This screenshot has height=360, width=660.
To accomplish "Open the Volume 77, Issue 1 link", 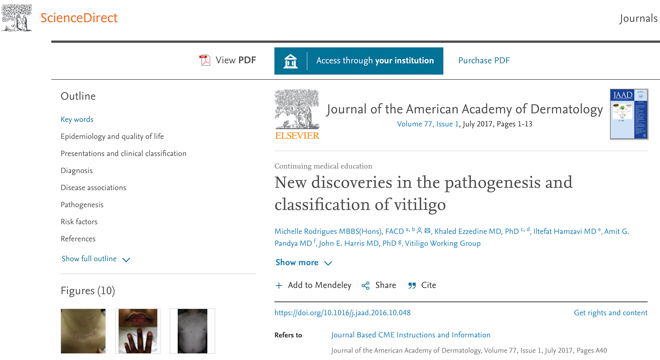I will click(x=428, y=124).
